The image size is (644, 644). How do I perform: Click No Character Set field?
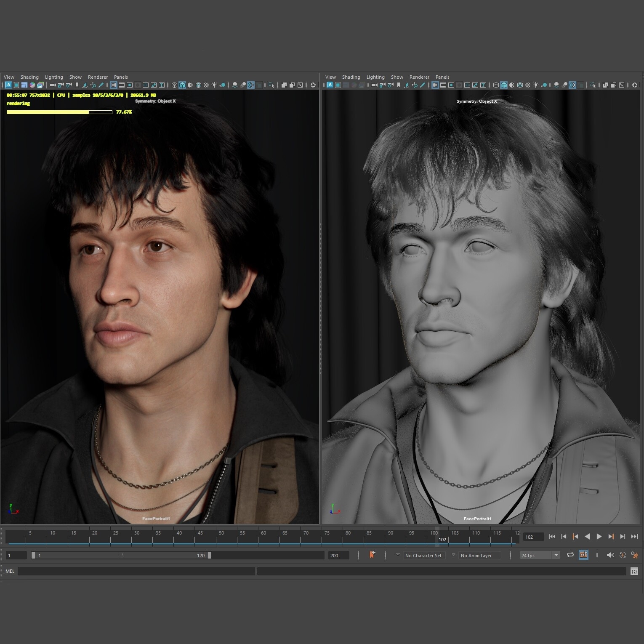tap(424, 556)
